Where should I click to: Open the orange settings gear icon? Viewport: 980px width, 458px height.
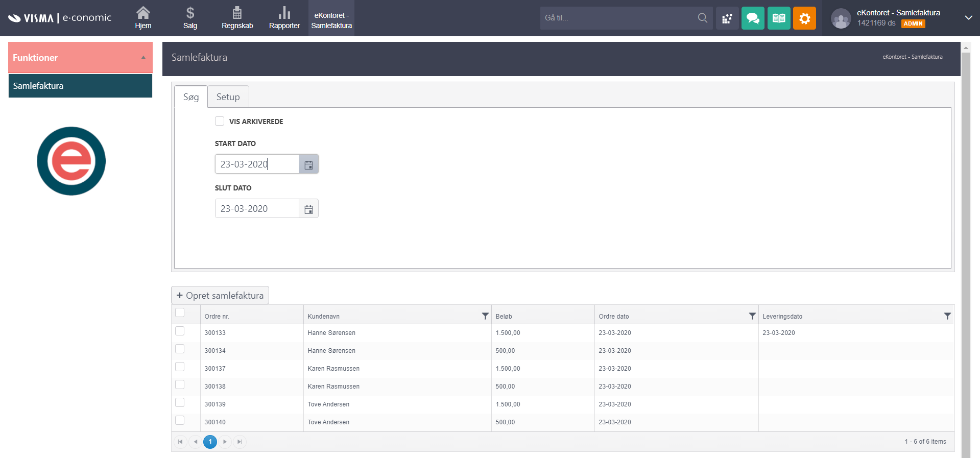tap(804, 18)
